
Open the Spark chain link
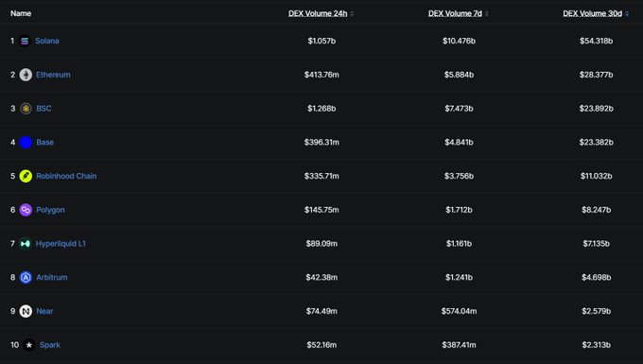pyautogui.click(x=50, y=345)
